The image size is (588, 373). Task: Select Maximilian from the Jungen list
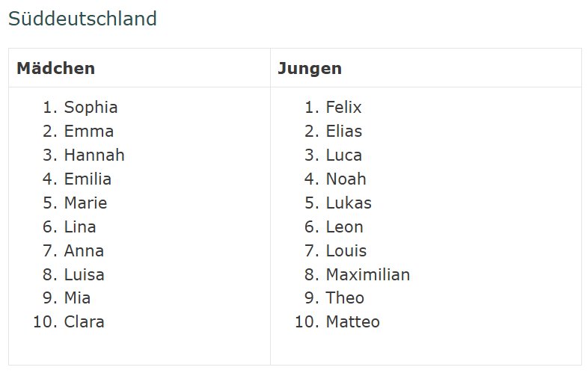[367, 275]
